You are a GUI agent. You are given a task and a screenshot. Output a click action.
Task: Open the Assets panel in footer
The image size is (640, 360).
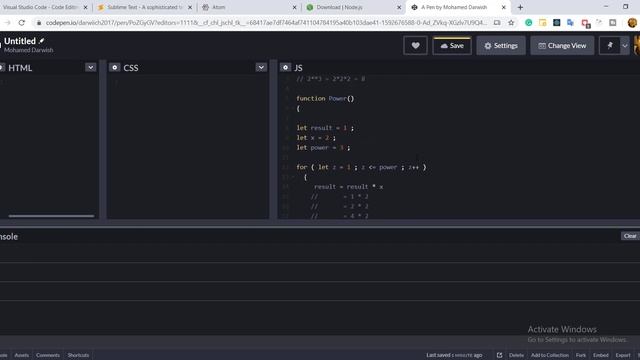22,355
